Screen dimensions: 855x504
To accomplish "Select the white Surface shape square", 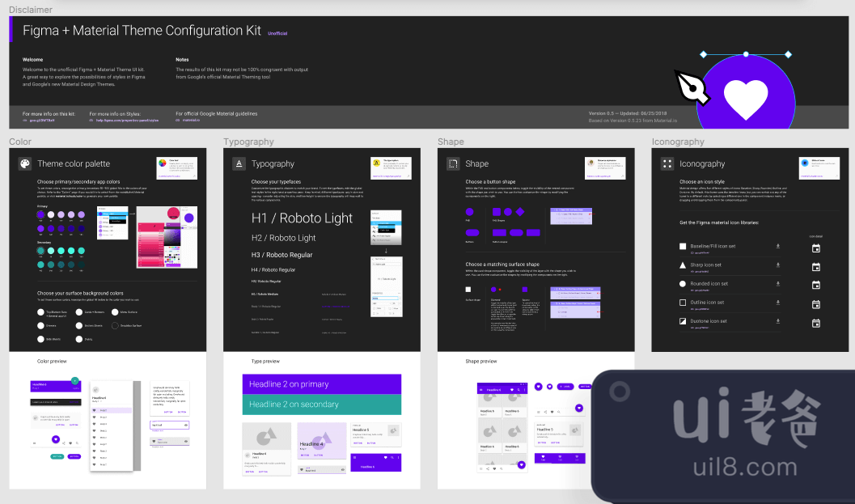I will (468, 289).
